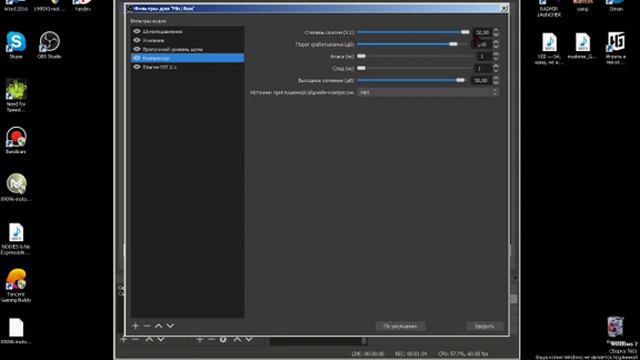Image resolution: width=640 pixels, height=360 pixels.
Task: Adjust Атака value with spinner arrows
Action: 496,56
